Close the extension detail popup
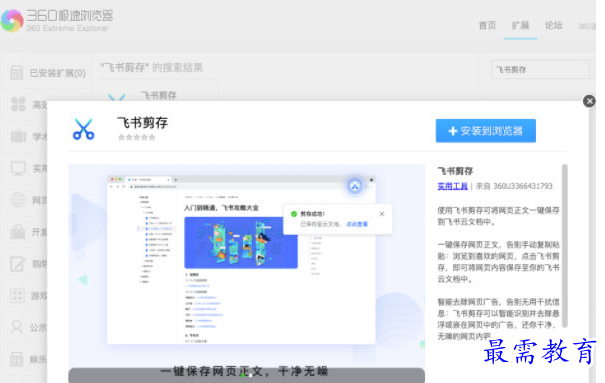Image resolution: width=605 pixels, height=383 pixels. tap(589, 101)
